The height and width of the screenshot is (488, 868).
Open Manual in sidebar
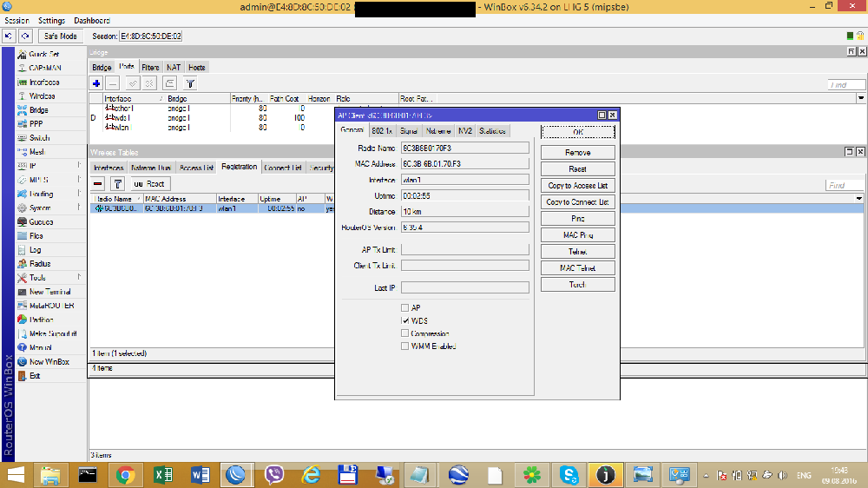coord(41,348)
